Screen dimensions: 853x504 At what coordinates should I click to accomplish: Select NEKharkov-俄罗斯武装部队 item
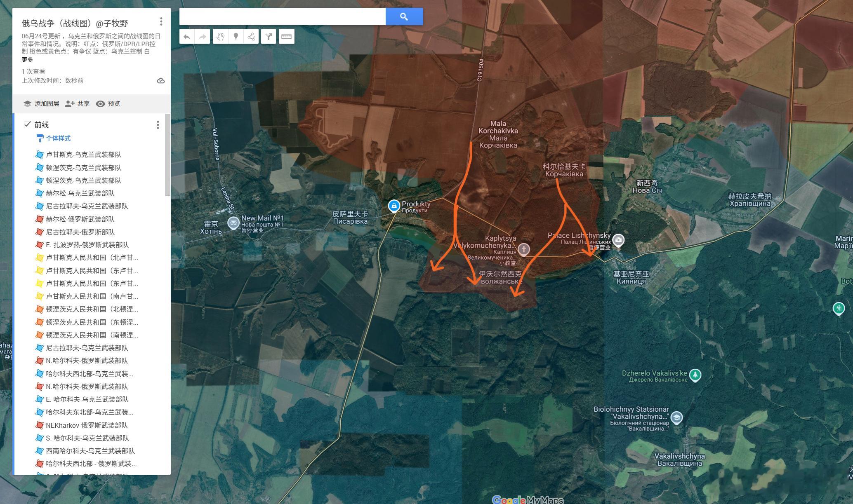pos(87,425)
